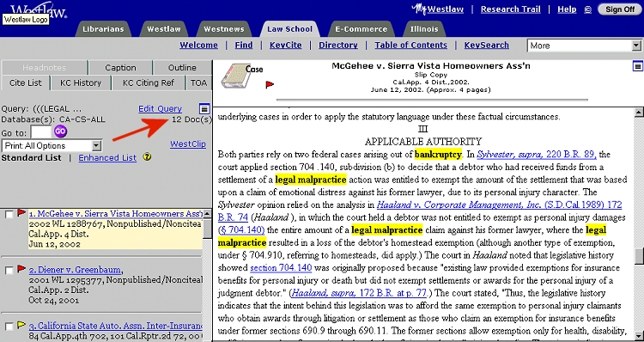
Task: Open Haaland, supra, 172 B.R. at p. 77 link
Action: [360, 293]
